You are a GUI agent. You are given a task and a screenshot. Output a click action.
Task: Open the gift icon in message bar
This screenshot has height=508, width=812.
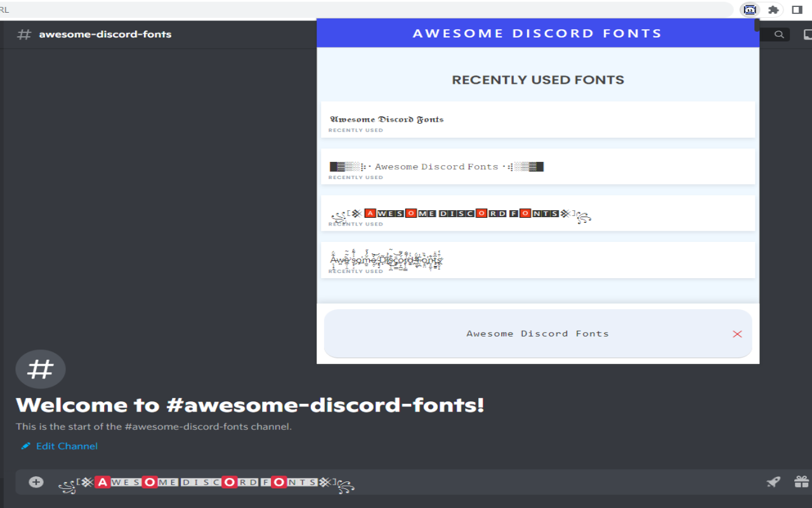tap(802, 482)
